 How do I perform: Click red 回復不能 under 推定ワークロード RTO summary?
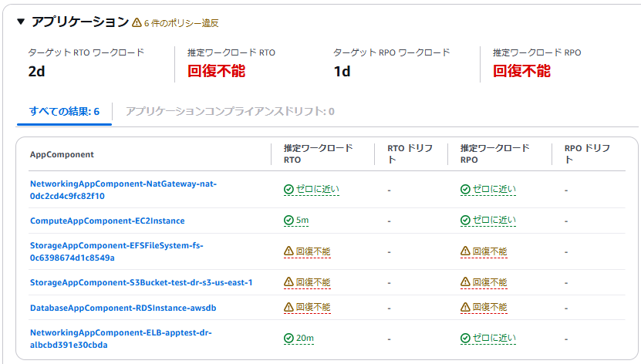[216, 71]
